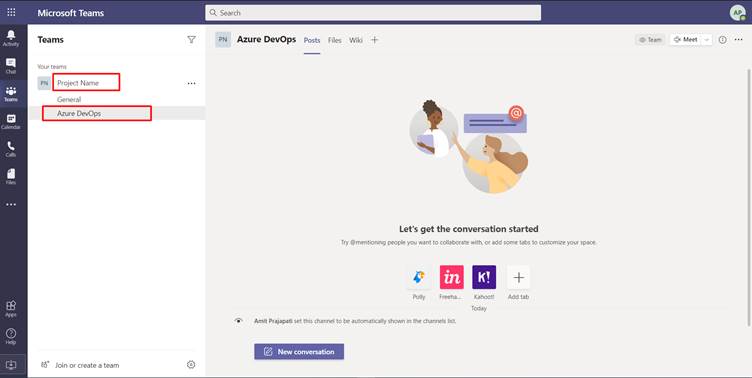
Task: Click the filter teams funnel icon
Action: [191, 40]
